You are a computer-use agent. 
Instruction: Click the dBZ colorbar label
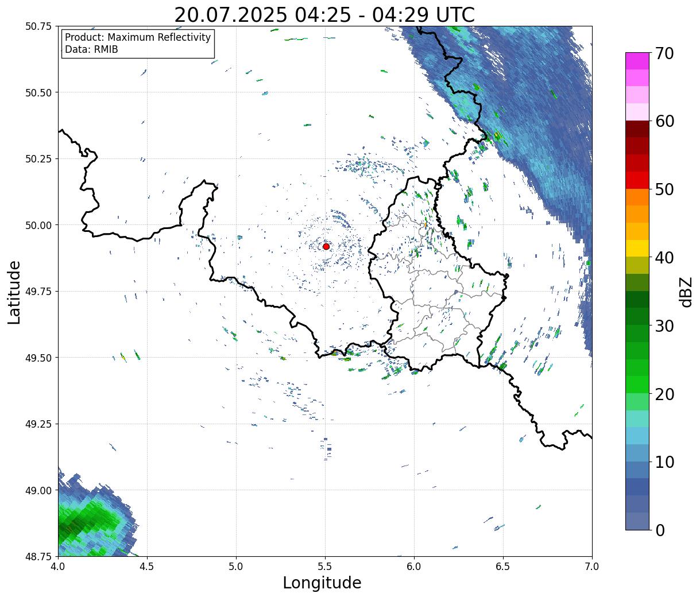tap(686, 292)
